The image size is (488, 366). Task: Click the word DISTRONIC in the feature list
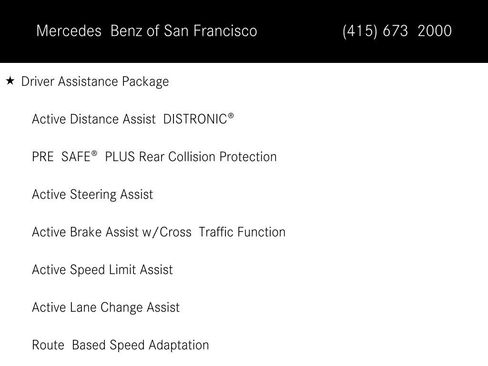195,119
